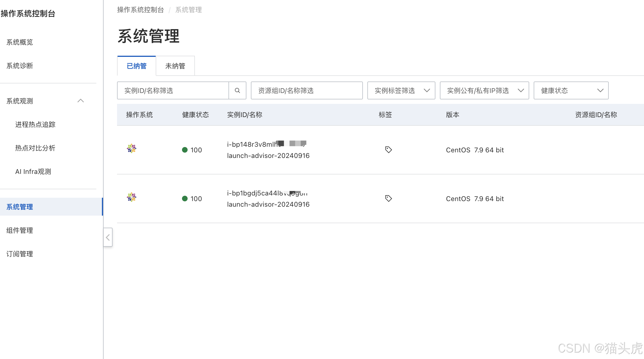Click the 操作系统控制台 sidebar title

(28, 13)
